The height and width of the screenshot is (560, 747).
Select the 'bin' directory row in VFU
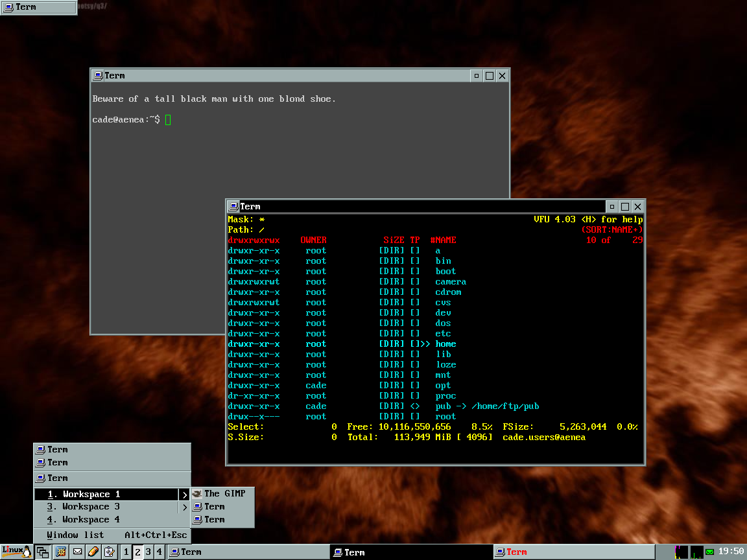pyautogui.click(x=436, y=261)
